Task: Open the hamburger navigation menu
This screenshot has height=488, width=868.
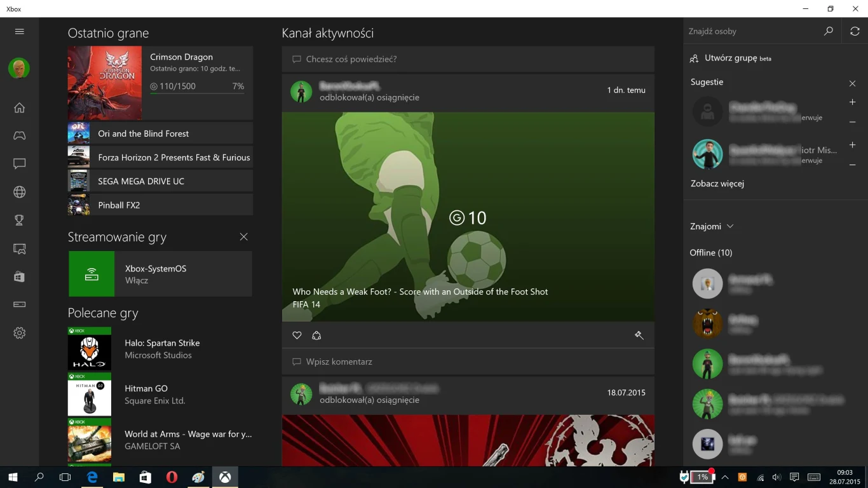Action: click(19, 30)
